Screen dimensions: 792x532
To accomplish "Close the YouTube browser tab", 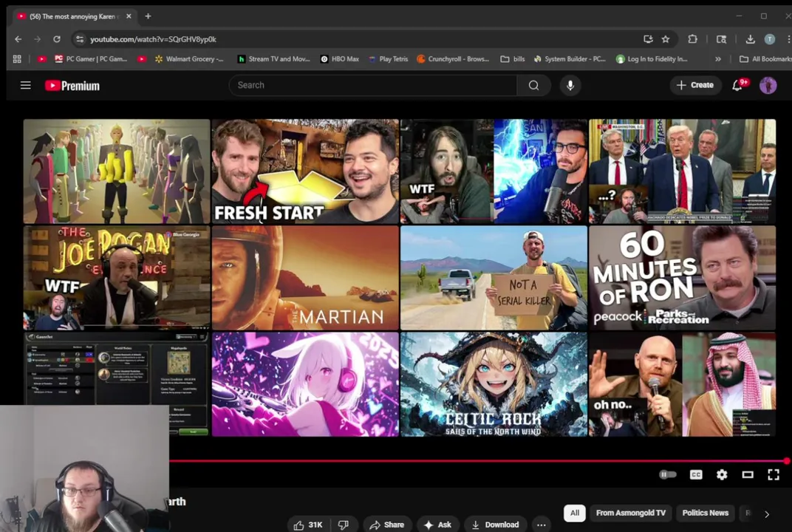I will pos(129,16).
